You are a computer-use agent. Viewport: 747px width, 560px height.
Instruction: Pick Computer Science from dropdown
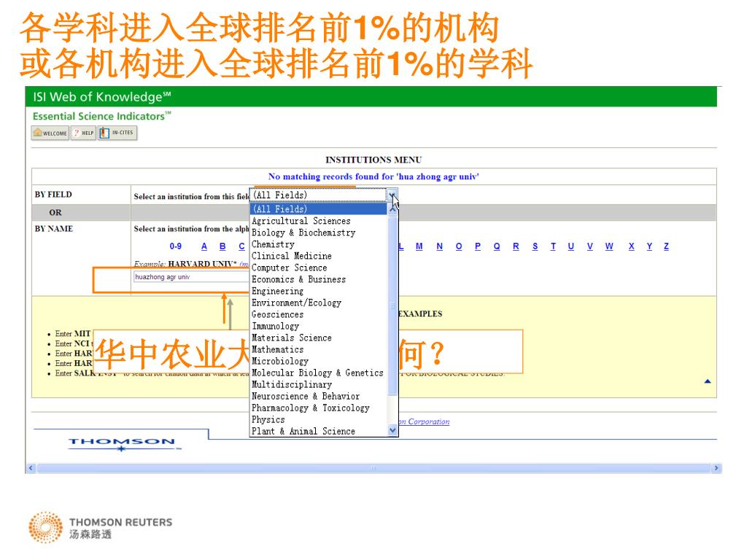click(289, 268)
